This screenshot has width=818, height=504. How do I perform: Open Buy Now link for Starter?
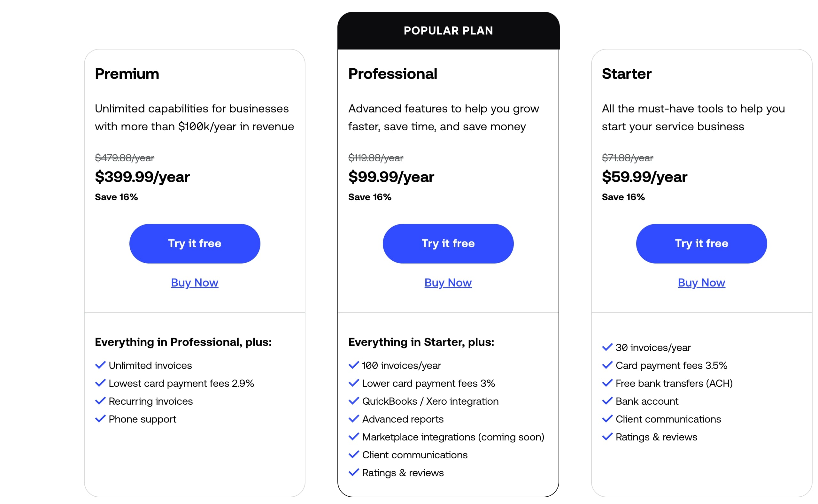702,283
